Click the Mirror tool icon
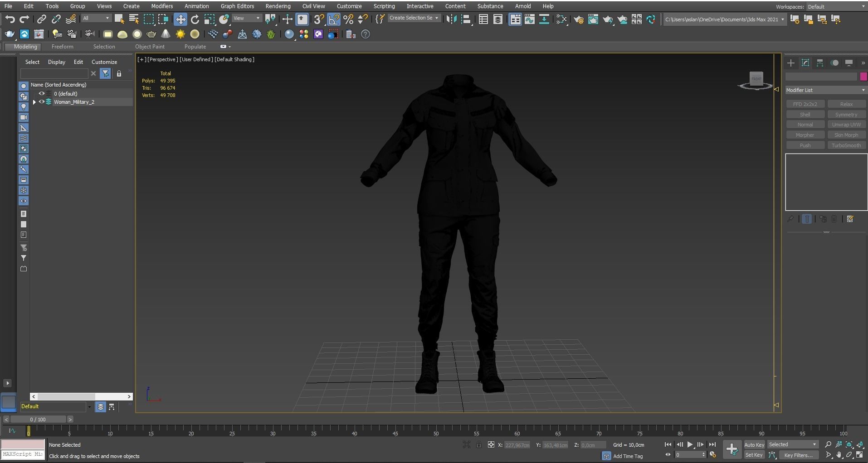This screenshot has width=868, height=463. (451, 19)
